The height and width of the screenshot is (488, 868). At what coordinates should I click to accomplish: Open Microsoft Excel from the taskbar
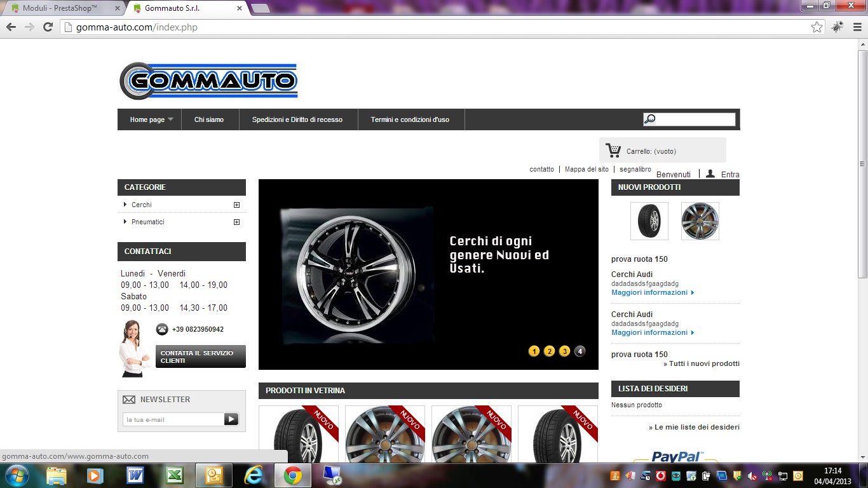[x=175, y=475]
